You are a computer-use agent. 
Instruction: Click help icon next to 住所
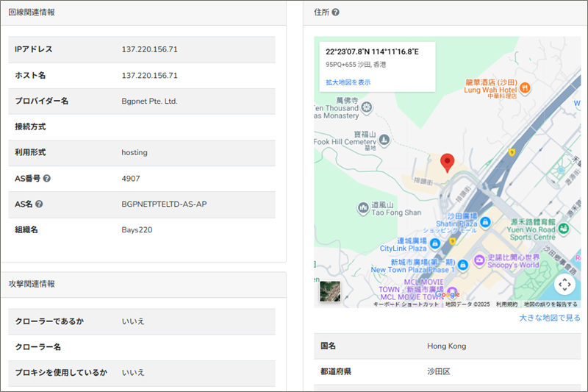335,13
